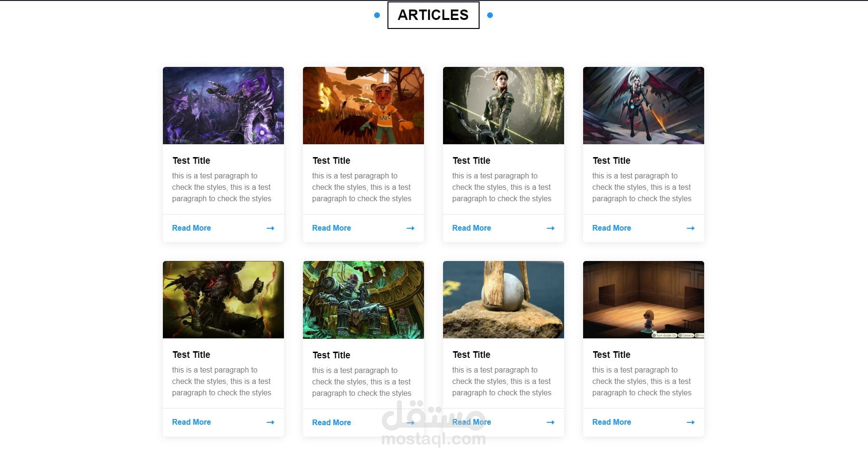
Task: Select the stone ball and wood thumbnail
Action: point(503,299)
